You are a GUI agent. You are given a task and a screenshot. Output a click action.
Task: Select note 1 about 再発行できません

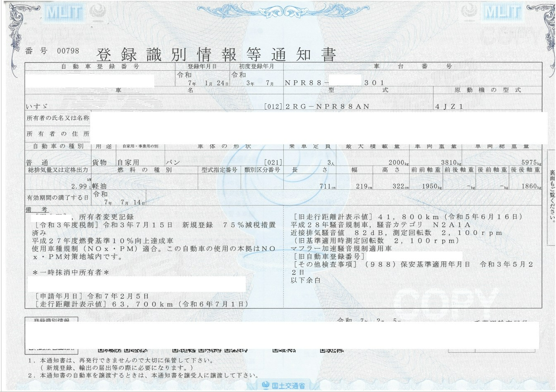coord(121,361)
